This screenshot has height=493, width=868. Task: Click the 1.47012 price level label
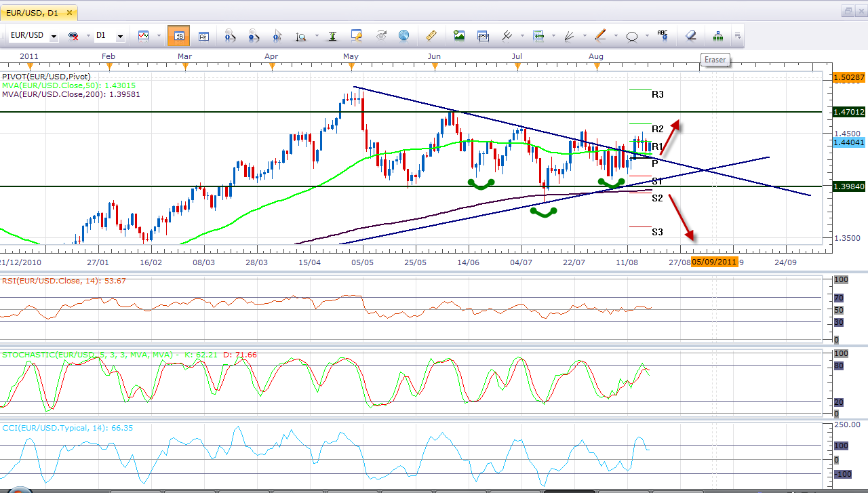(848, 111)
